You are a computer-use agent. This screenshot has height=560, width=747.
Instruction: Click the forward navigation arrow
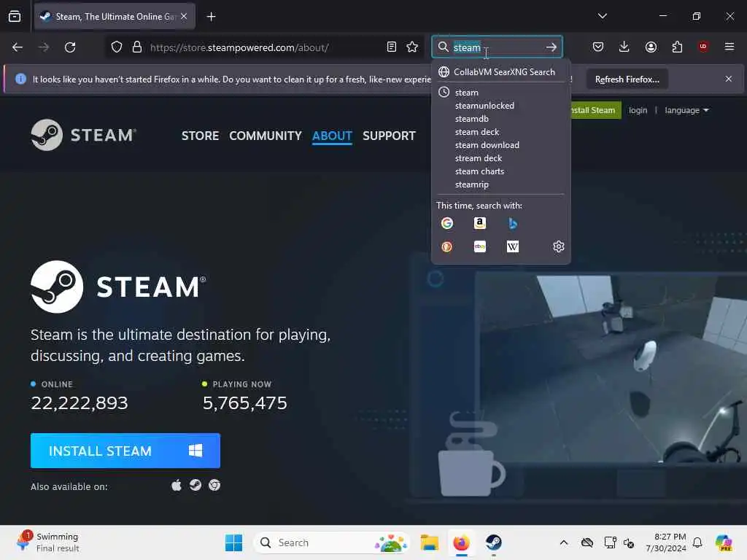click(x=44, y=47)
